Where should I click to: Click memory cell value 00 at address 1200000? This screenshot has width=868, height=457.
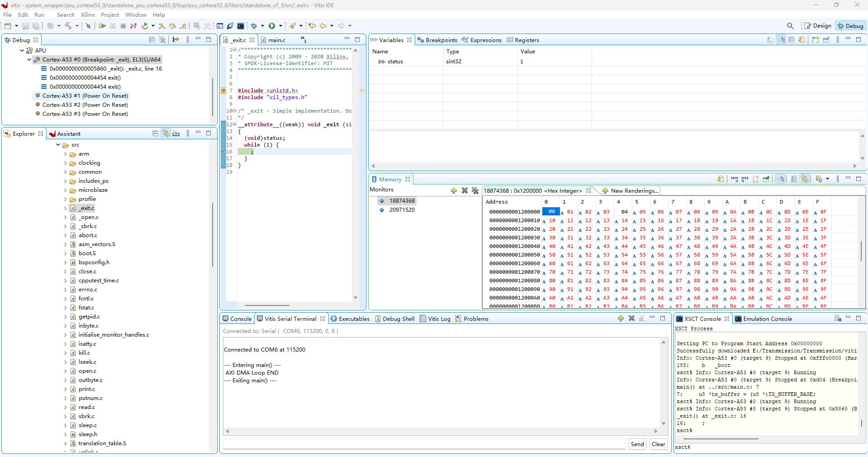tap(551, 211)
